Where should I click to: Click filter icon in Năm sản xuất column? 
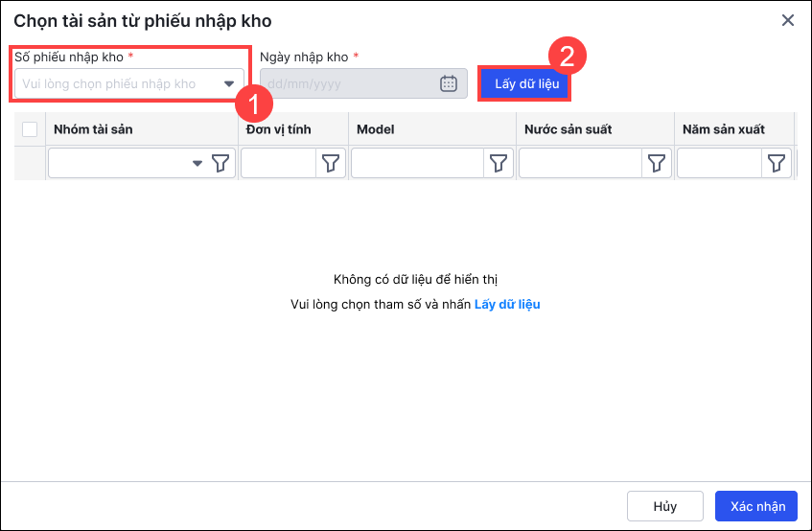pos(776,164)
